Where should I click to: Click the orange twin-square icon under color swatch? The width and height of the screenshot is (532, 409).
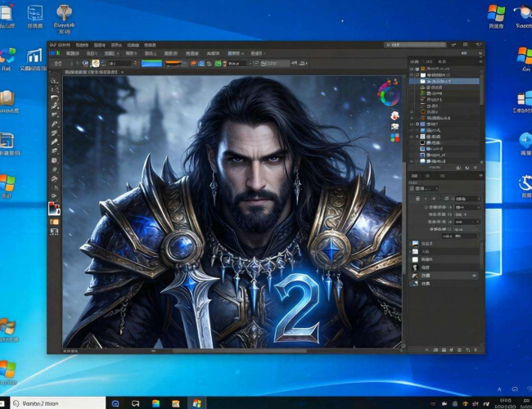click(x=54, y=222)
